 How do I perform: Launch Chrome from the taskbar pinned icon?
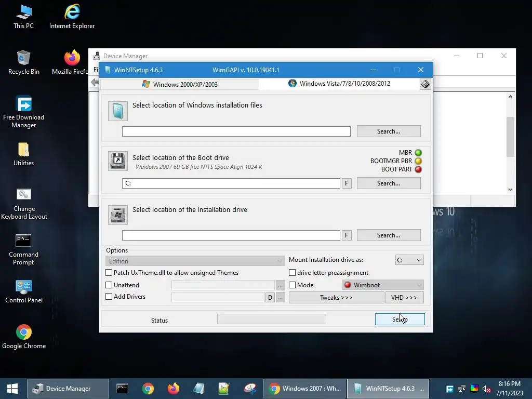pyautogui.click(x=148, y=389)
